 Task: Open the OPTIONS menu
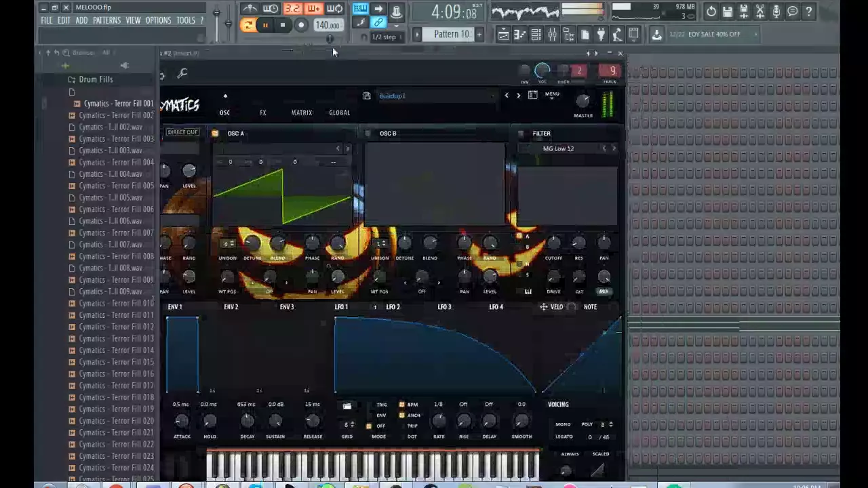[x=158, y=21]
